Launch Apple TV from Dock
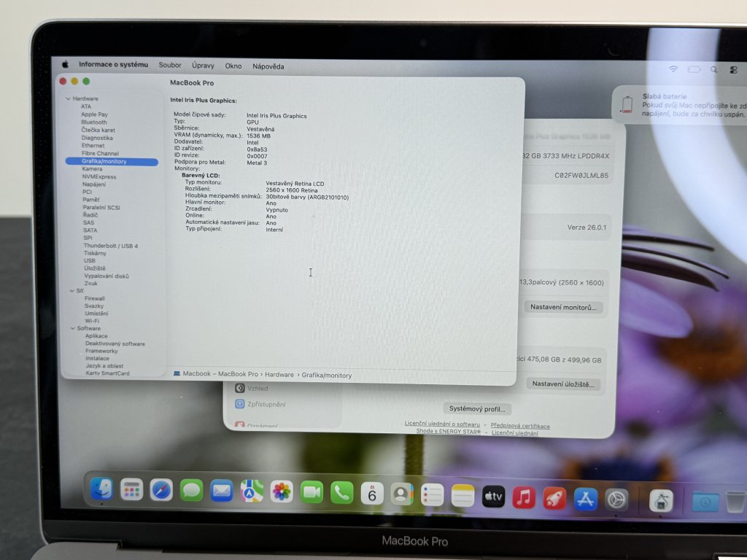 point(493,497)
